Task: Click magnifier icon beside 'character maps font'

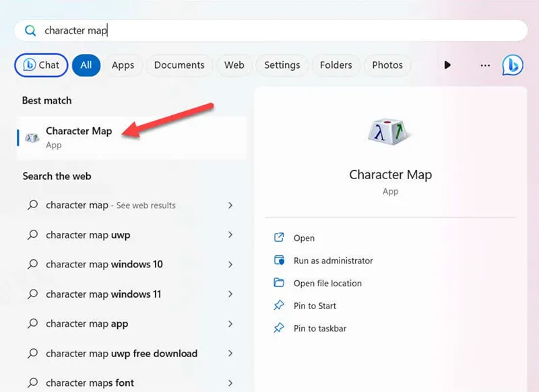Action: pyautogui.click(x=32, y=383)
